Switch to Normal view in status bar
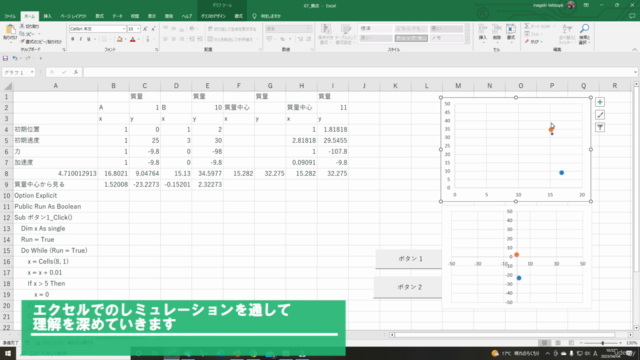 point(544,343)
